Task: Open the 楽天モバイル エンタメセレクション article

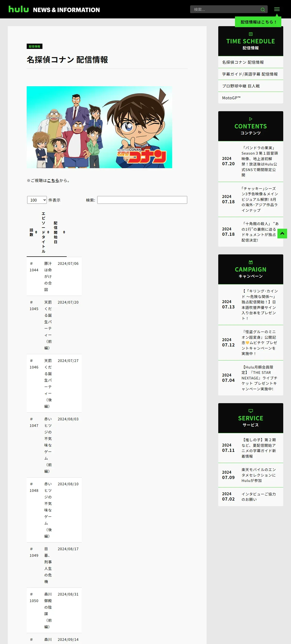Action: tap(251, 475)
